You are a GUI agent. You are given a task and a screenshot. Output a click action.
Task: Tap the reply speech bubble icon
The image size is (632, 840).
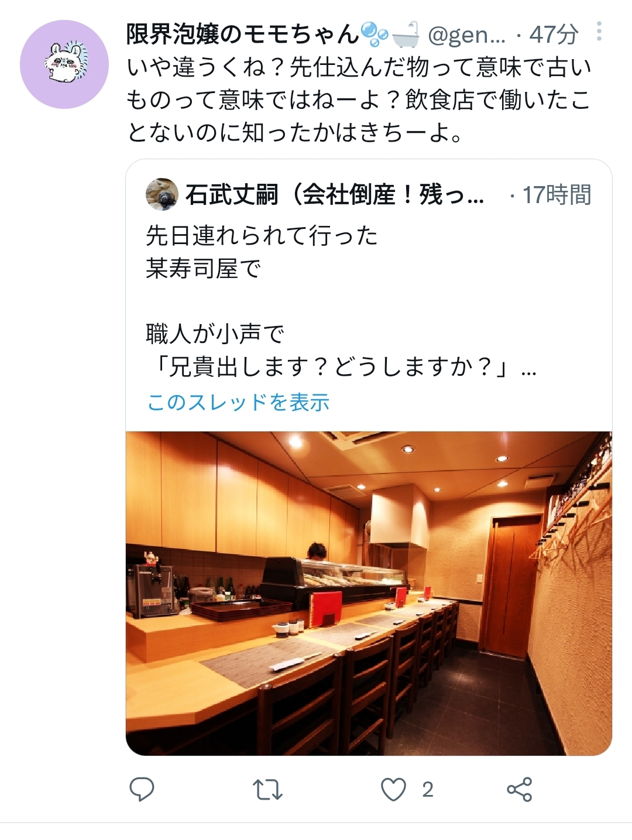pos(142,790)
